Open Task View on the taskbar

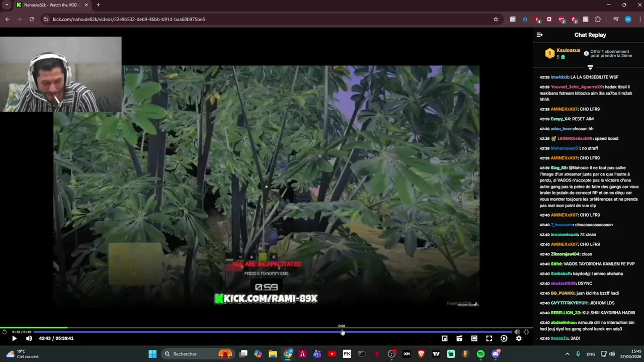tap(244, 354)
